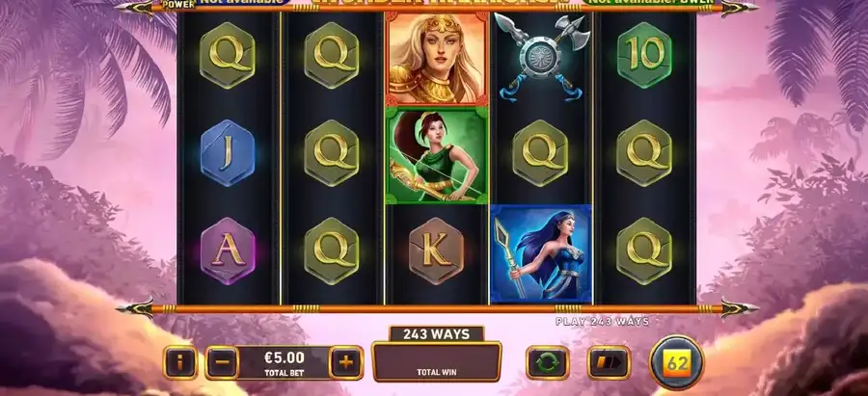Select the blonde golden warrior symbol
This screenshot has width=868, height=396.
[437, 59]
